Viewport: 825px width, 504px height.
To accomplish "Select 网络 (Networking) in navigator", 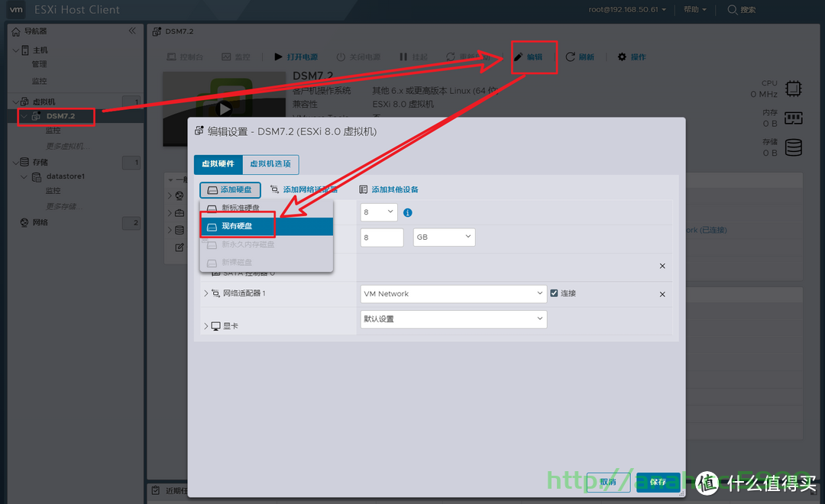I will (40, 222).
